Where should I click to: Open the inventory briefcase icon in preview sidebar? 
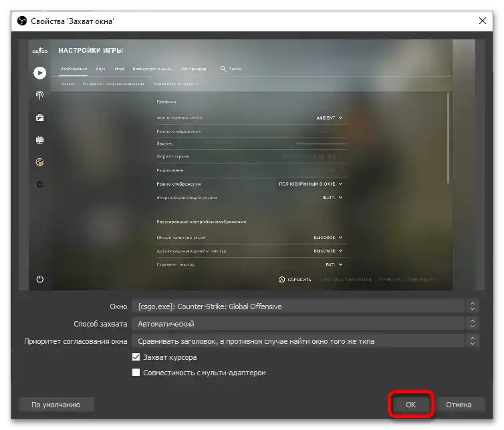40,118
